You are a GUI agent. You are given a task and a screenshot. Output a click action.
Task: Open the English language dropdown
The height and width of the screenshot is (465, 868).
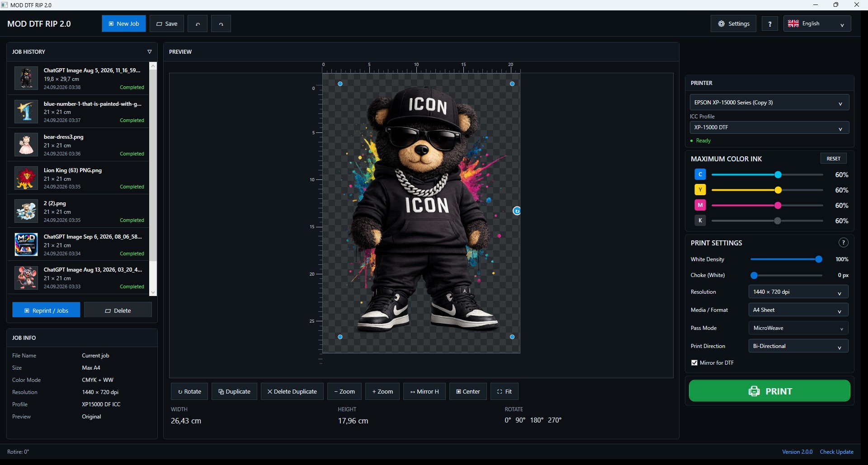pyautogui.click(x=817, y=24)
